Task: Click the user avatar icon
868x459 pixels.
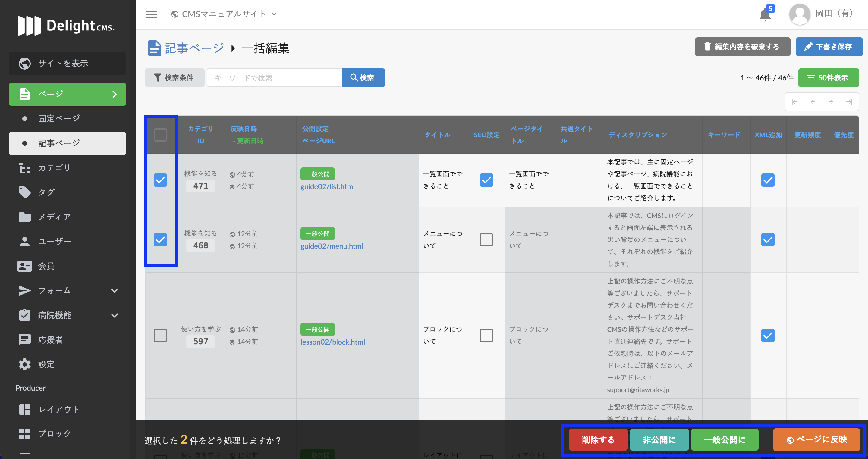Action: tap(799, 14)
